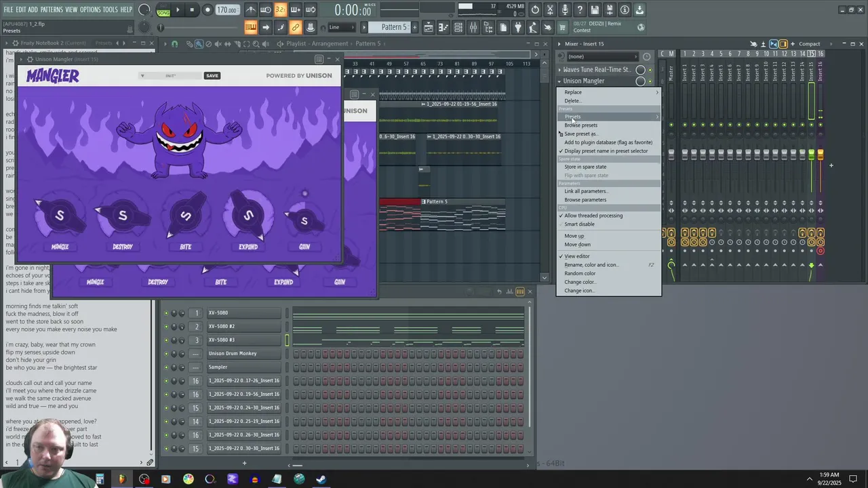
Task: Open the mixer input (none) dropdown
Action: [x=604, y=57]
